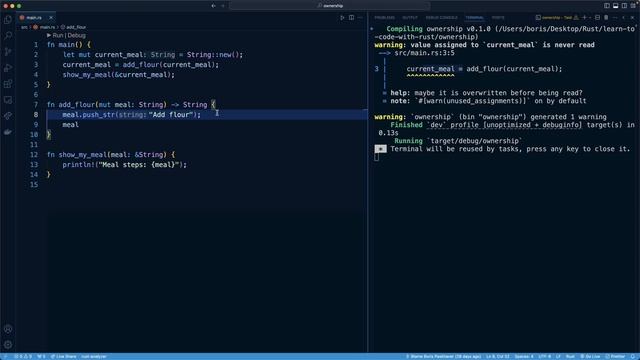Split the terminal panel
The height and width of the screenshot is (360, 640).
coord(598,18)
